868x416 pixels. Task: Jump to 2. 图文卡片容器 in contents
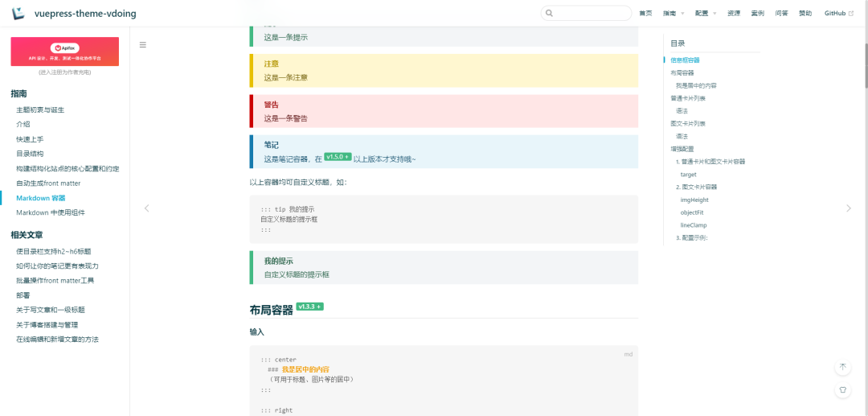pos(696,187)
